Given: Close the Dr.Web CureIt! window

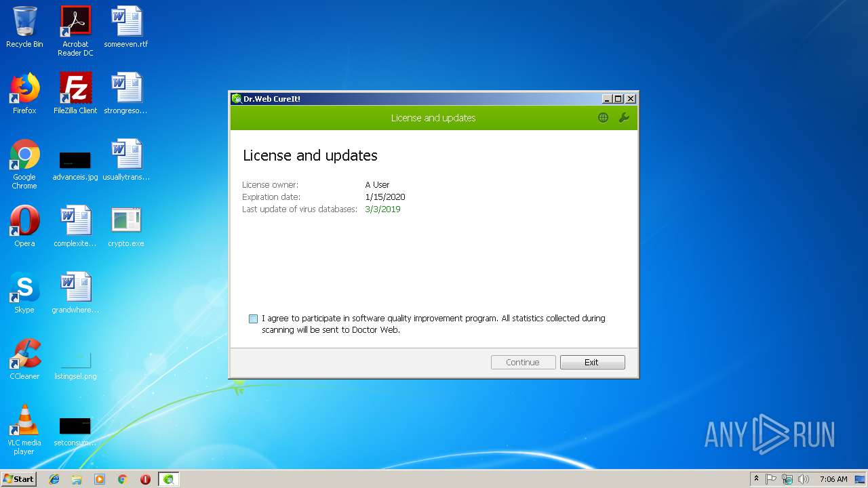Looking at the screenshot, I should [630, 99].
